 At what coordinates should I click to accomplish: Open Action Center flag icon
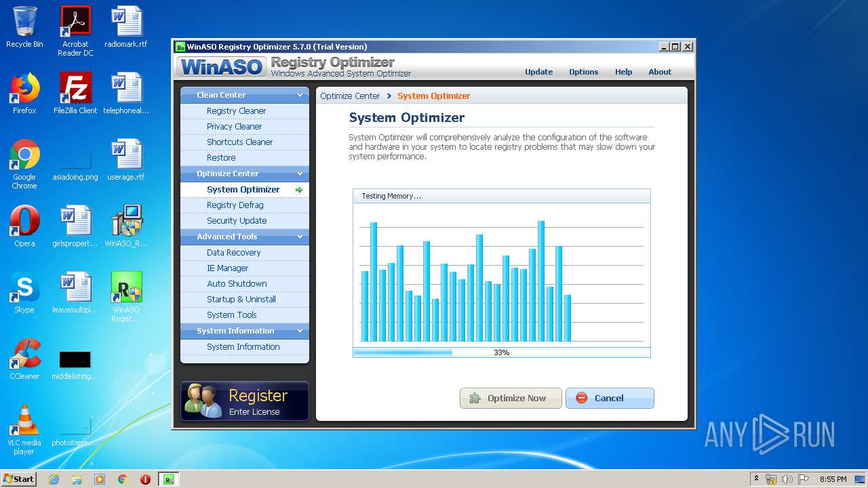[803, 479]
